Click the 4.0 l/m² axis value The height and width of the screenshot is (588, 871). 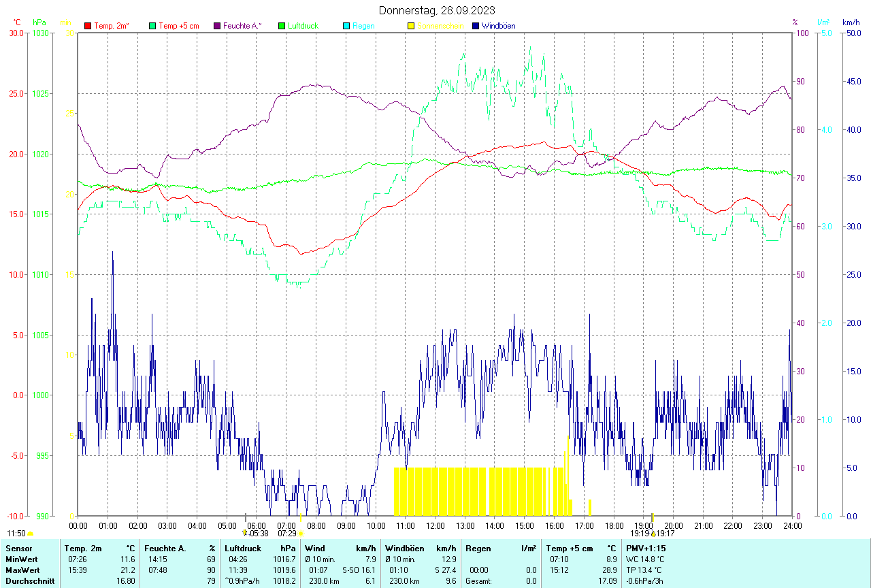pyautogui.click(x=825, y=129)
